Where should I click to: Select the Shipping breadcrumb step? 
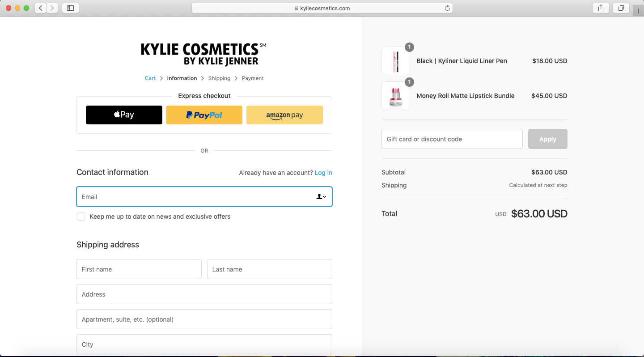pyautogui.click(x=219, y=78)
